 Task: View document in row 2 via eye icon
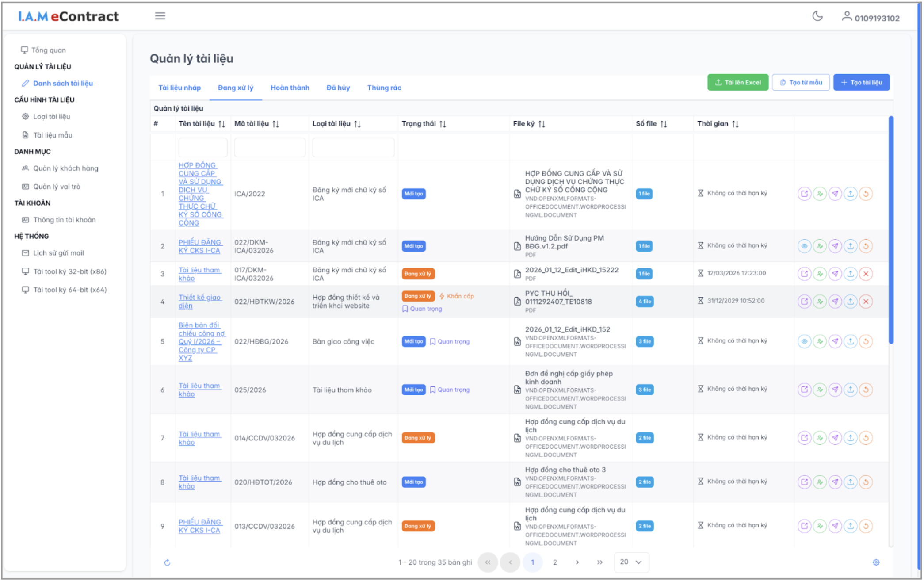(804, 246)
